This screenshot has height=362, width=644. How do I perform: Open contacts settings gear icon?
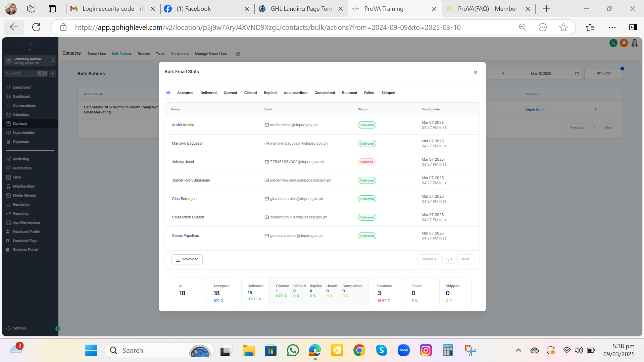tap(238, 54)
